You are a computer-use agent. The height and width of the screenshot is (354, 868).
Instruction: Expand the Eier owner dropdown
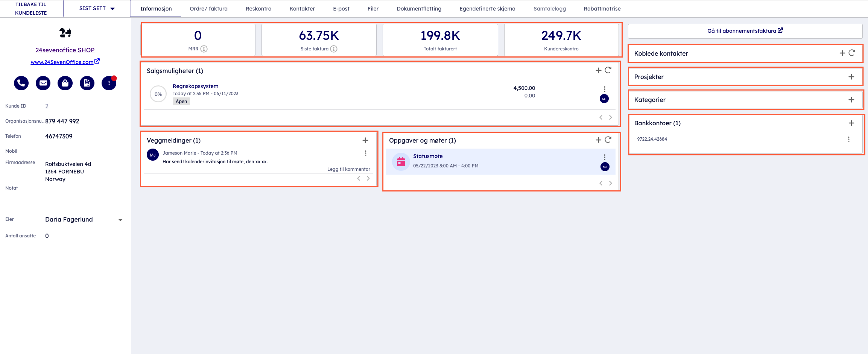pos(120,220)
